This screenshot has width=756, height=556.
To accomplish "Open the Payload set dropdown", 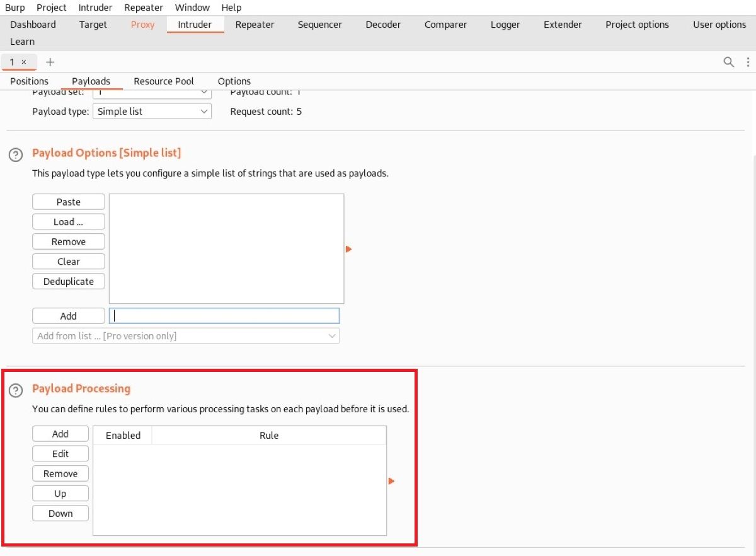I will (152, 93).
